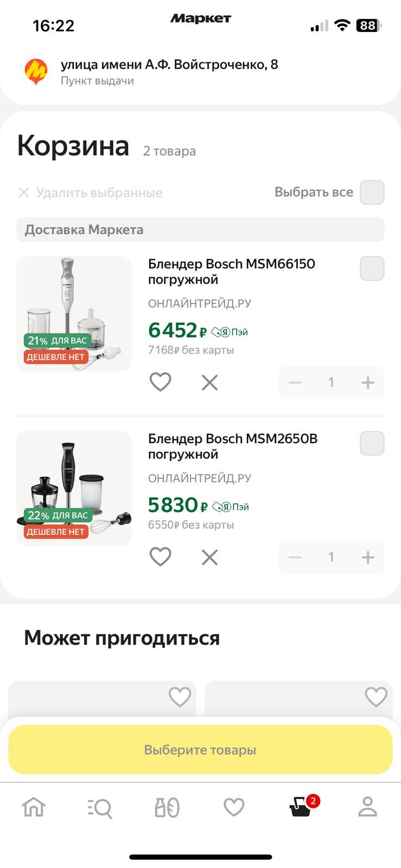Screen dimensions: 401x868
Task: Open the Home tab icon
Action: pyautogui.click(x=34, y=807)
